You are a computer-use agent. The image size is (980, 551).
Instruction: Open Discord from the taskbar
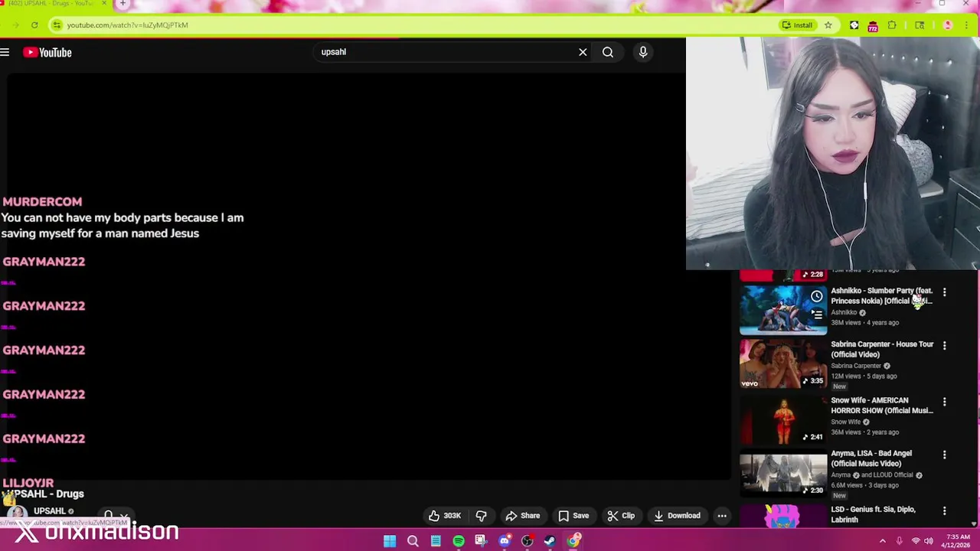coord(505,541)
